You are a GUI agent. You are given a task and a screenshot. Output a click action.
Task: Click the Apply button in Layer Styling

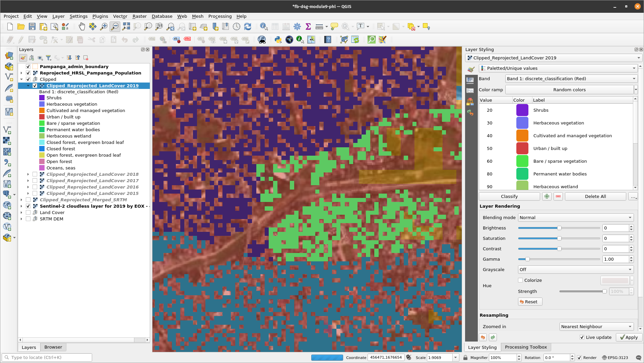tap(629, 337)
